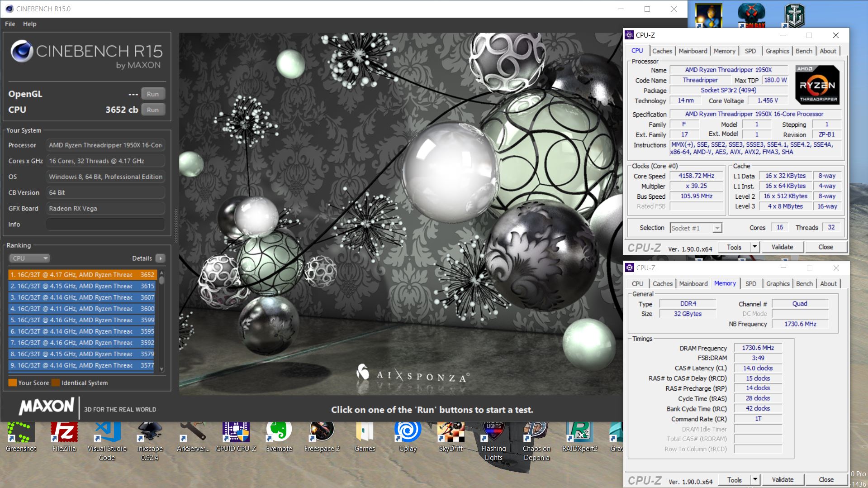Click the MAXON logo at bottom left
Image resolution: width=868 pixels, height=488 pixels.
tap(46, 406)
